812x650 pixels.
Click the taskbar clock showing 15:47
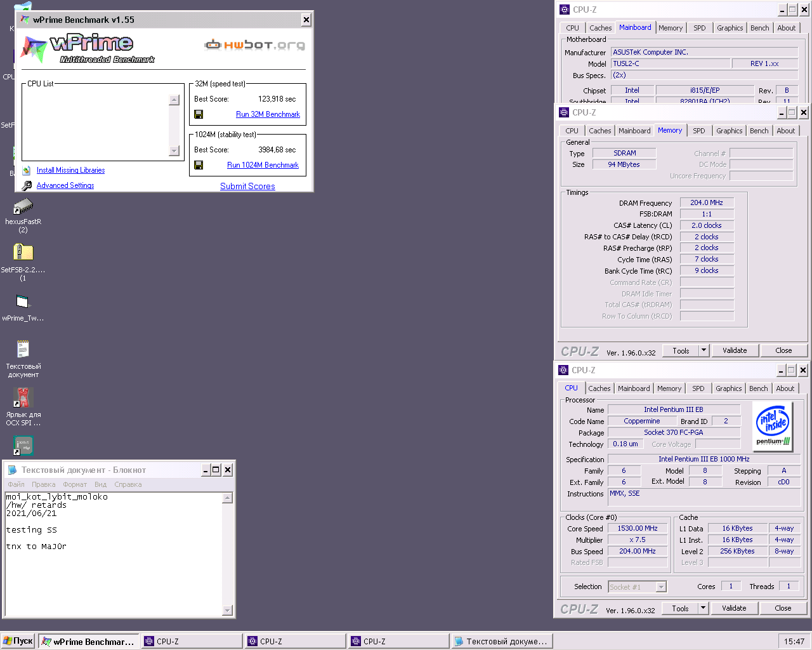[x=794, y=641]
